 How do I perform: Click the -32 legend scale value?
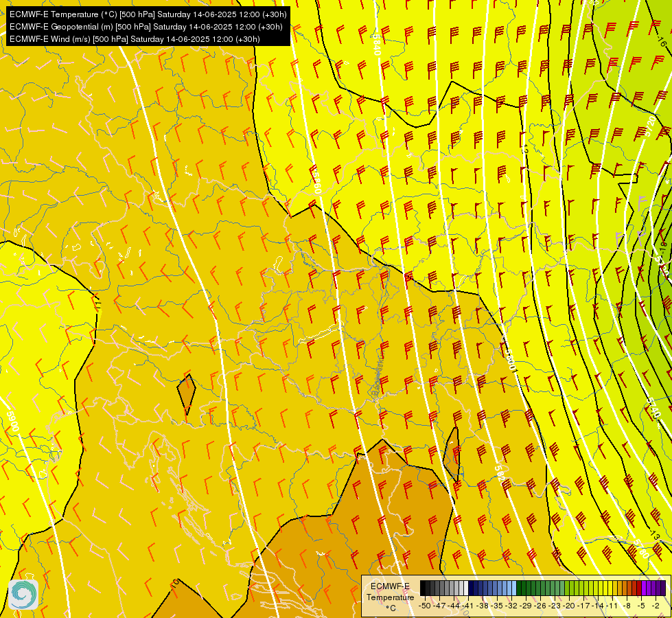[511, 606]
